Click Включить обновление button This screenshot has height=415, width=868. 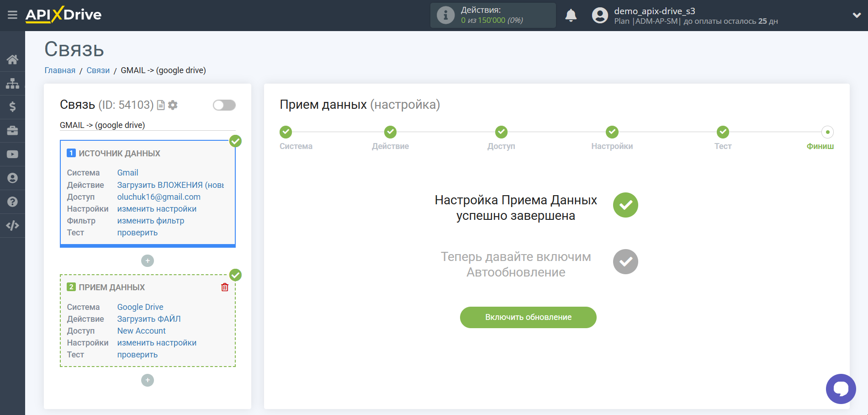(528, 317)
